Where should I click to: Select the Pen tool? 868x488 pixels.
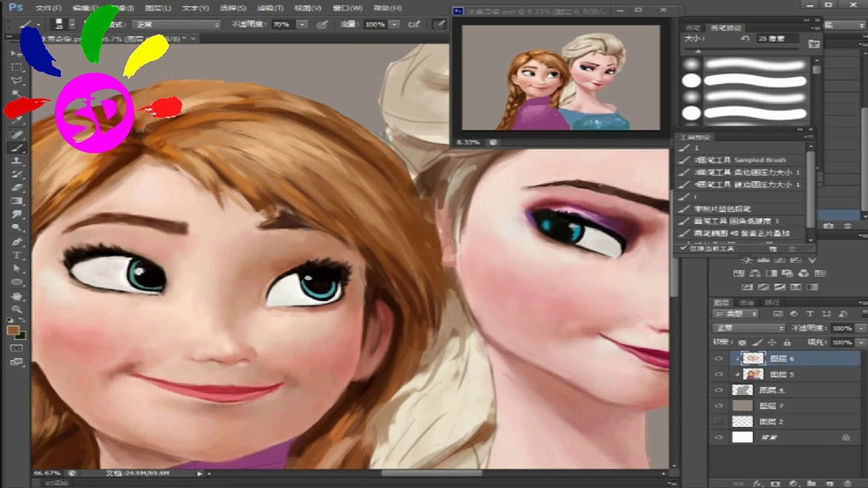[x=16, y=242]
